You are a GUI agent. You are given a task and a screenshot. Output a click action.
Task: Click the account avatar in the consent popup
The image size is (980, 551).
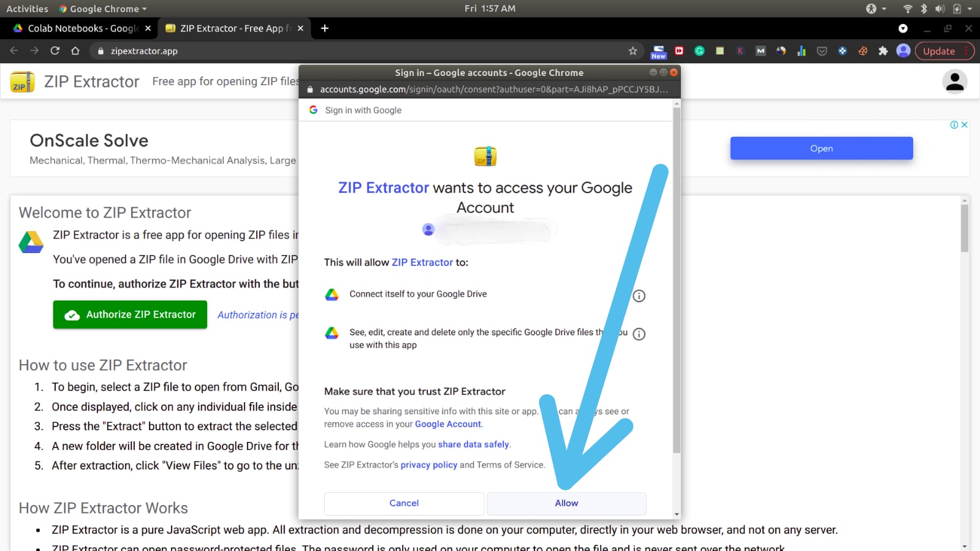(x=428, y=229)
